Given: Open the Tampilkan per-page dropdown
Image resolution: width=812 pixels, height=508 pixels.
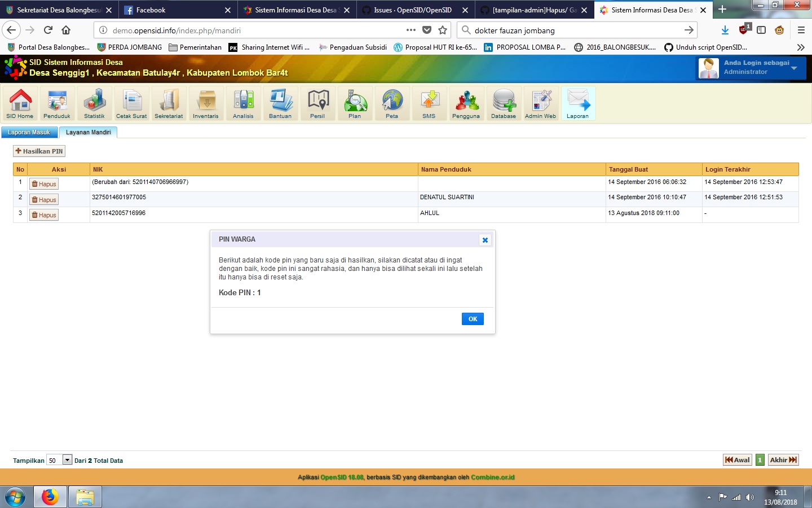Looking at the screenshot, I should (67, 460).
